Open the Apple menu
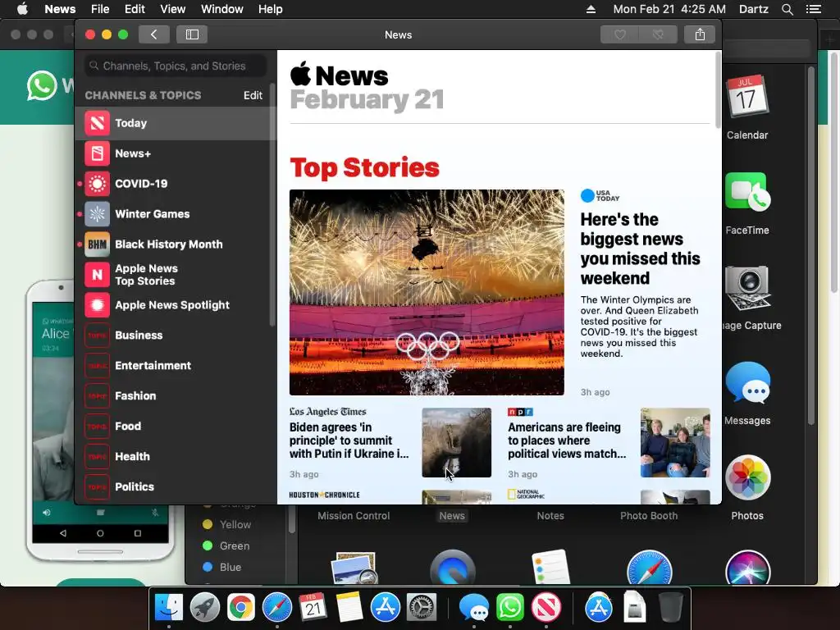Image resolution: width=840 pixels, height=630 pixels. (22, 9)
